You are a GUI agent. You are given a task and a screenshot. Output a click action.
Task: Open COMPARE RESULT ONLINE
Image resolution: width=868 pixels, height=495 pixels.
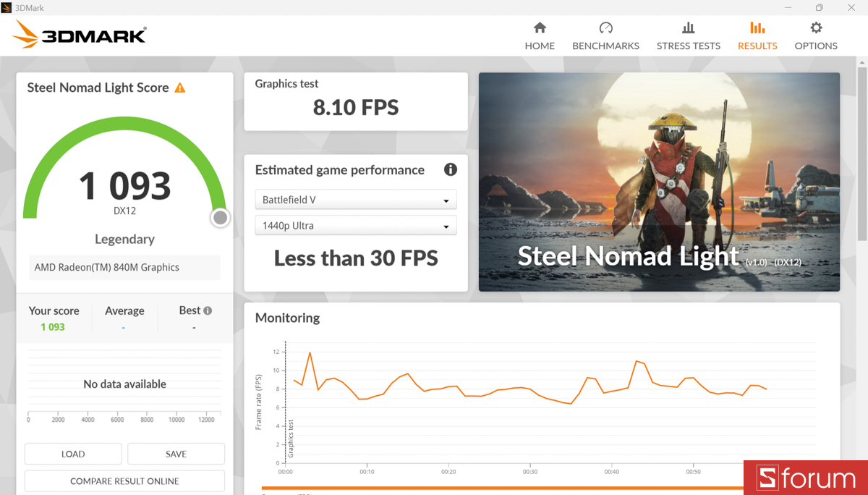click(x=124, y=481)
